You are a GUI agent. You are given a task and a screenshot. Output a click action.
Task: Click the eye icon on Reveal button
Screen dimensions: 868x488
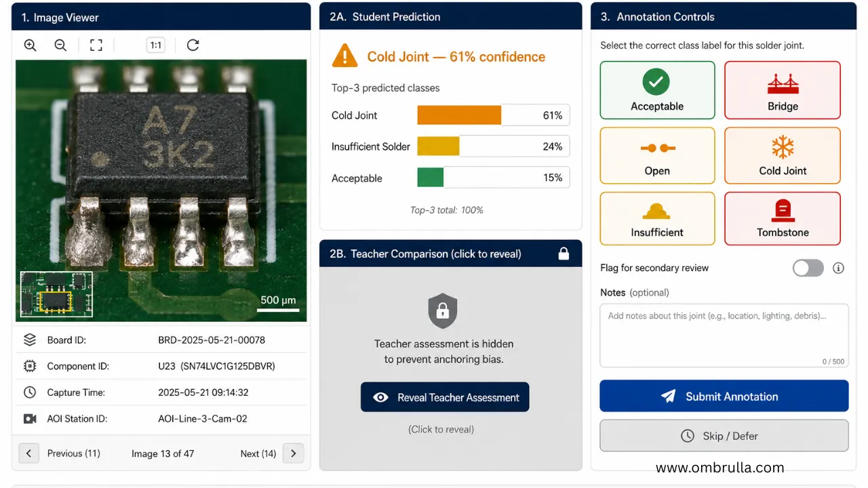pos(380,397)
